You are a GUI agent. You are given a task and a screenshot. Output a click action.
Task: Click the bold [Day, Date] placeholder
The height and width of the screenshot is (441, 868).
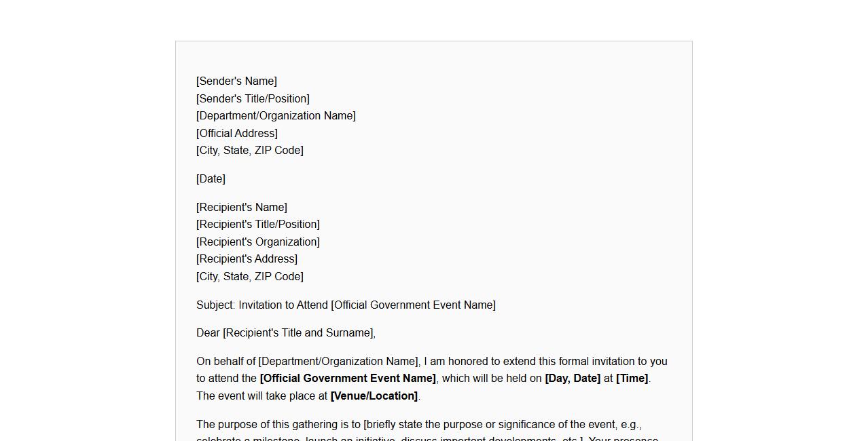click(573, 379)
